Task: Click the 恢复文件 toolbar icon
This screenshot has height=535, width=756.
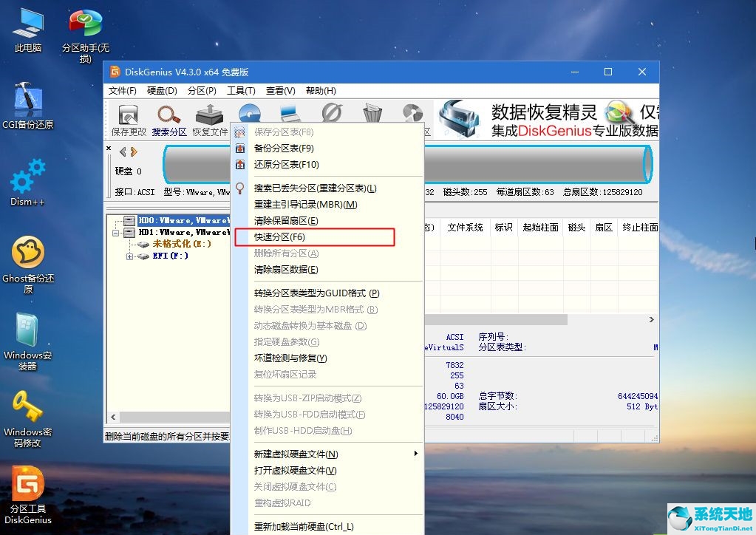Action: coord(210,118)
